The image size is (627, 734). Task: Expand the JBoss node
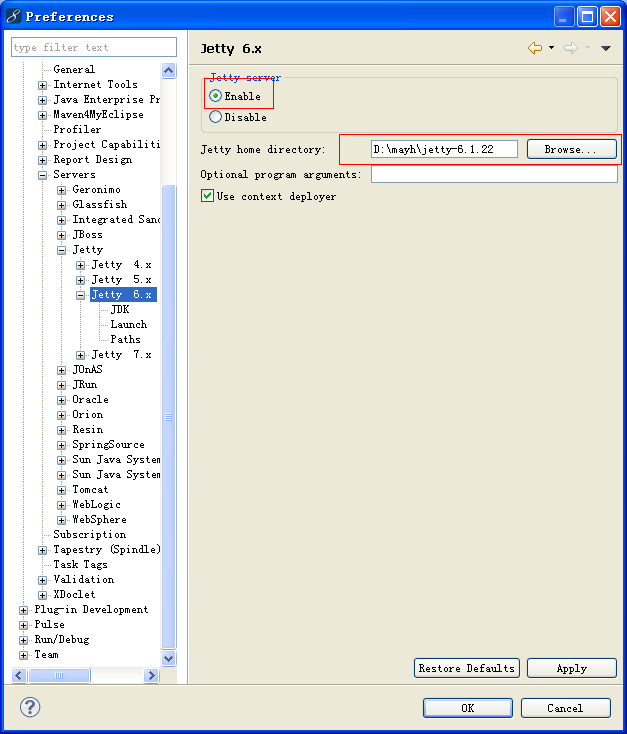[61, 235]
